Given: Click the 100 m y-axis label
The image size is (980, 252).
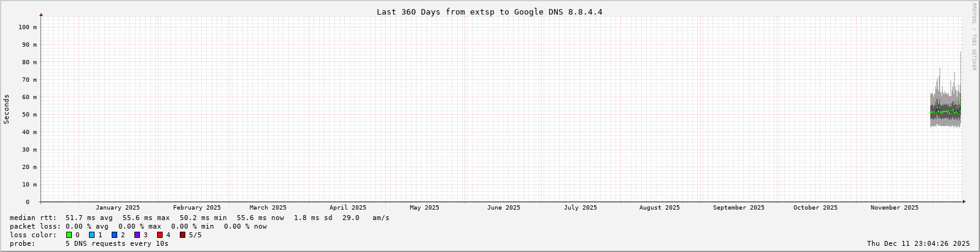Looking at the screenshot, I should click(27, 27).
